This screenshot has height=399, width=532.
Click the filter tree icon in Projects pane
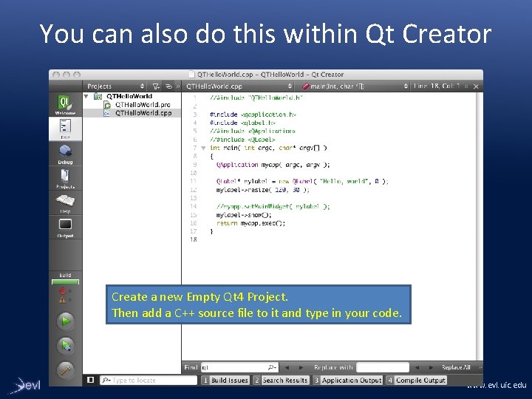coord(156,86)
